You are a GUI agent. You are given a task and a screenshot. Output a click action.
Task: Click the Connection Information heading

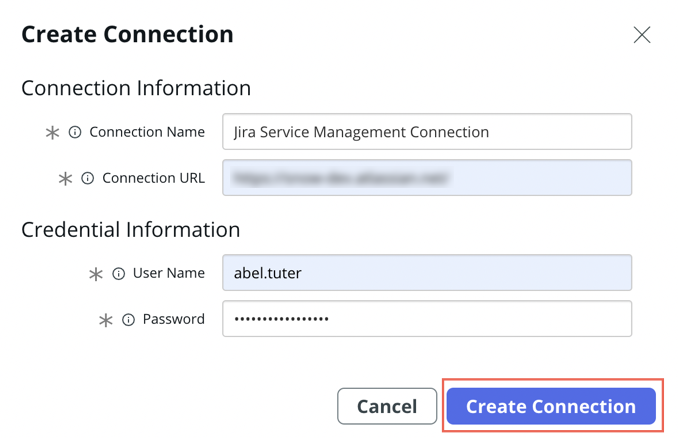click(136, 88)
